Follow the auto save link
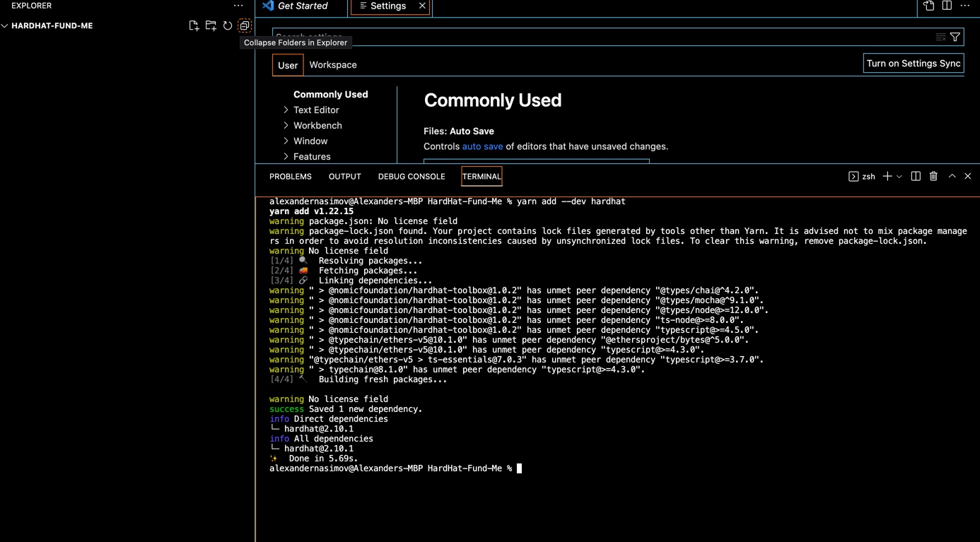980x542 pixels. pyautogui.click(x=482, y=146)
